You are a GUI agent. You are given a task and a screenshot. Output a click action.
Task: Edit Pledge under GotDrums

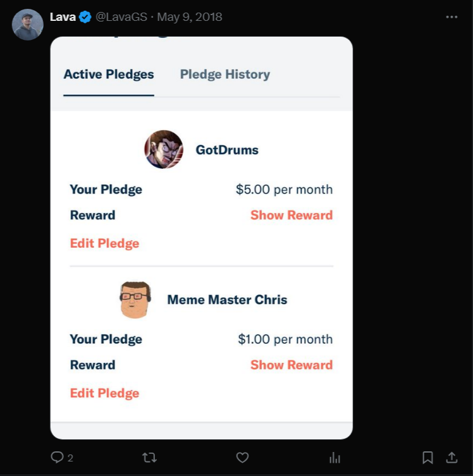point(104,243)
